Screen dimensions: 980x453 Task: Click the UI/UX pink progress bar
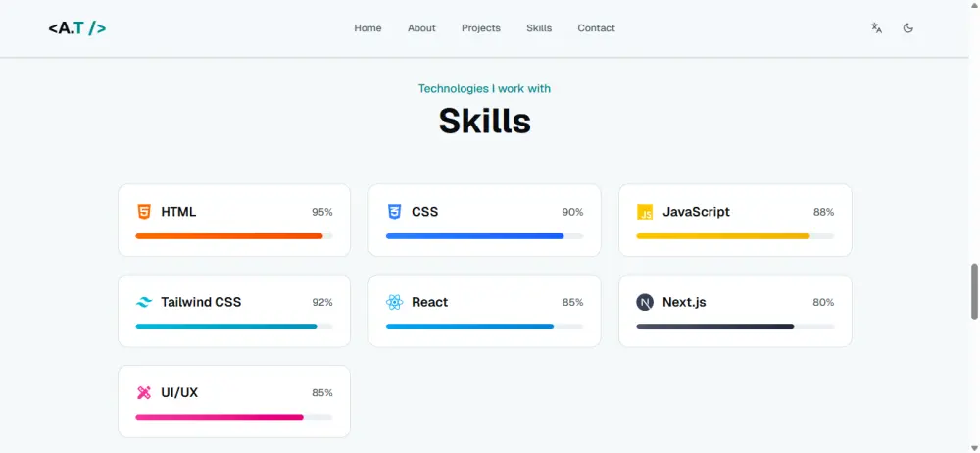pos(233,417)
